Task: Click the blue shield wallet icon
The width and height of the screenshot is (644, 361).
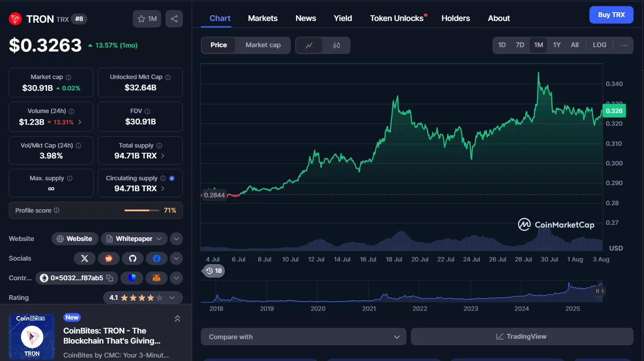Action: tap(132, 278)
